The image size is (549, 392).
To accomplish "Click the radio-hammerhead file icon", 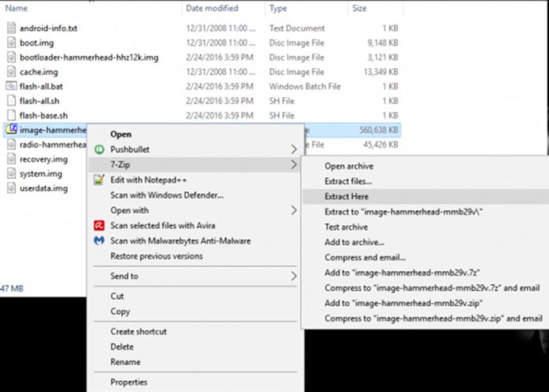I will click(x=11, y=144).
